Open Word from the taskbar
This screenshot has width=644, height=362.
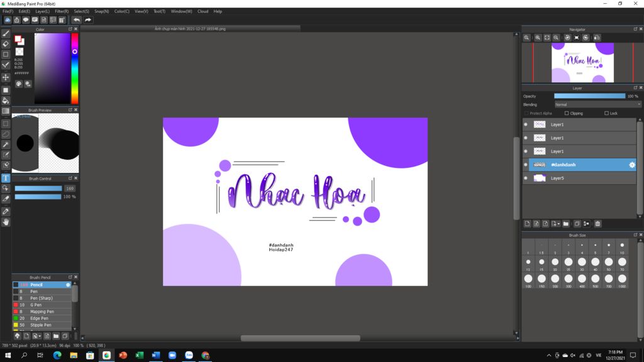(156, 356)
